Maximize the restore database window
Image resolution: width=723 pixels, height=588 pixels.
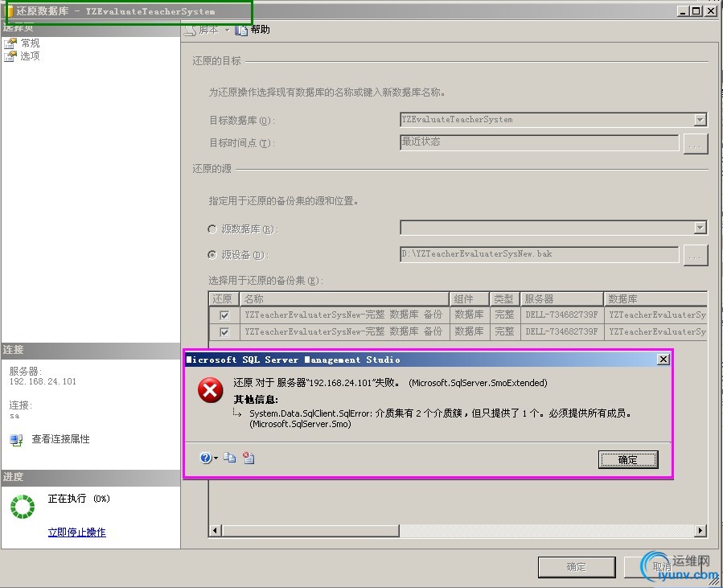coord(696,11)
